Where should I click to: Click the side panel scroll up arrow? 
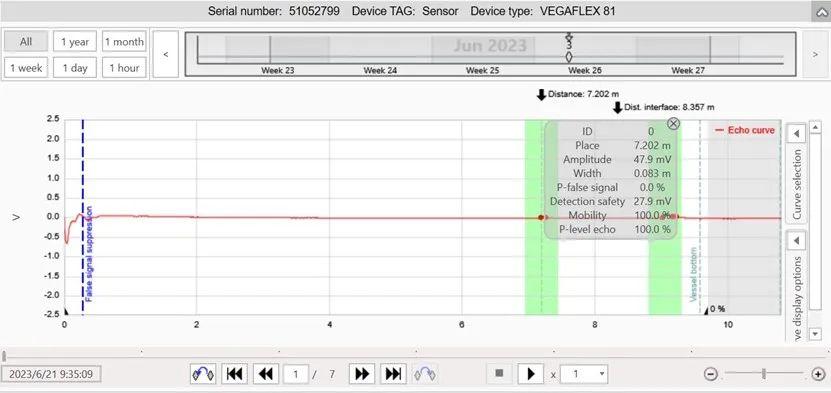point(816,127)
